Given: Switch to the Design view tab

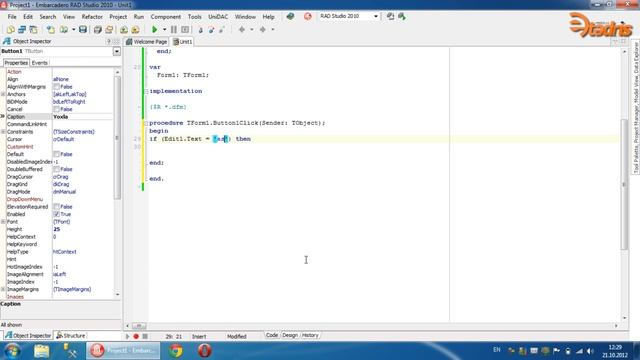Looking at the screenshot, I should (x=290, y=335).
